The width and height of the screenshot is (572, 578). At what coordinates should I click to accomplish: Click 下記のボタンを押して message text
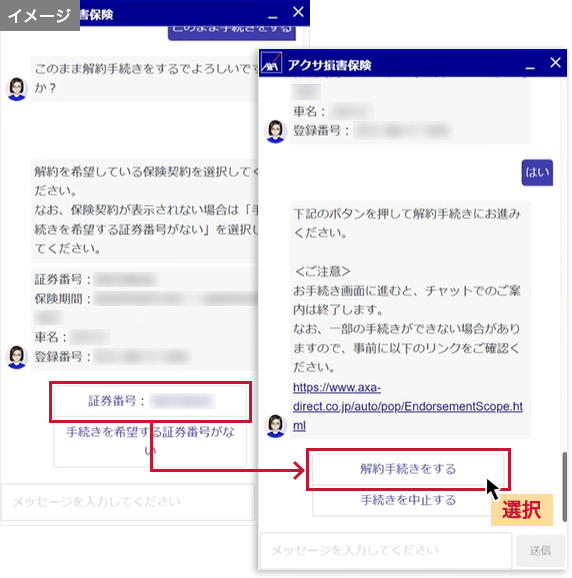(407, 223)
